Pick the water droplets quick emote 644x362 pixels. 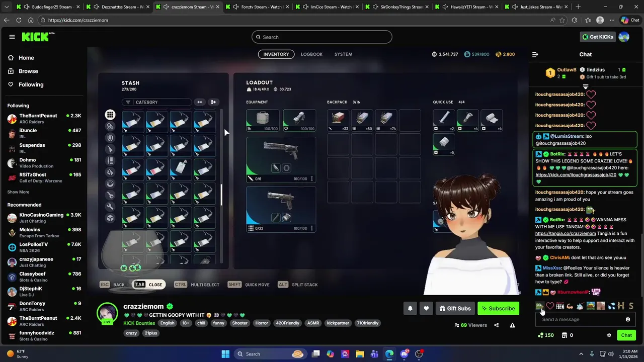tap(611, 306)
